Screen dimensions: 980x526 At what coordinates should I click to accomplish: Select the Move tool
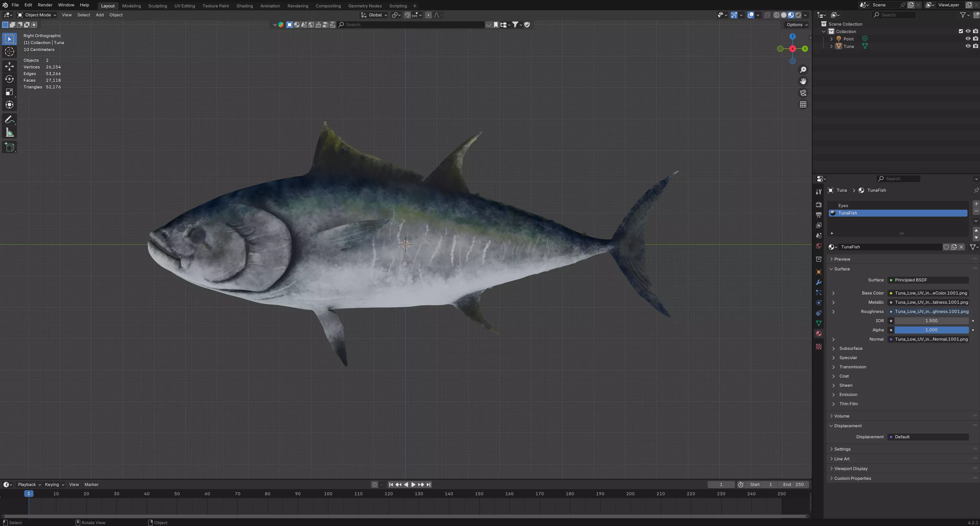(x=9, y=66)
